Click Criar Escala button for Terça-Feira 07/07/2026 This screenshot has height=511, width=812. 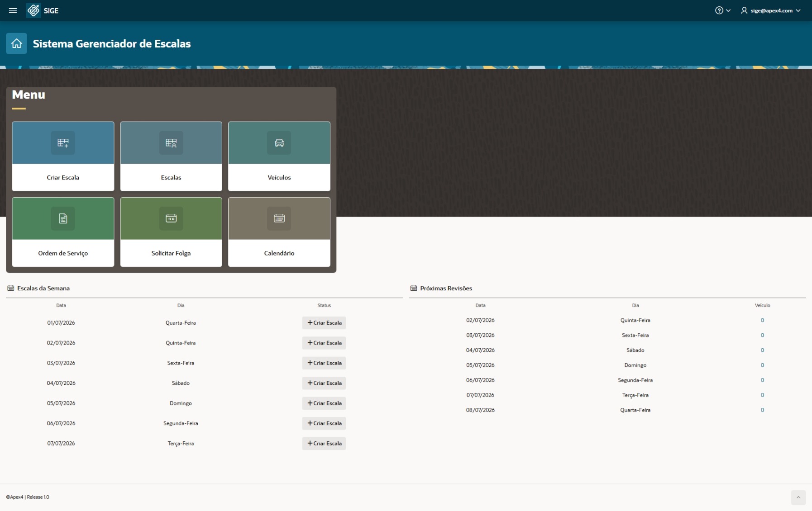point(324,444)
